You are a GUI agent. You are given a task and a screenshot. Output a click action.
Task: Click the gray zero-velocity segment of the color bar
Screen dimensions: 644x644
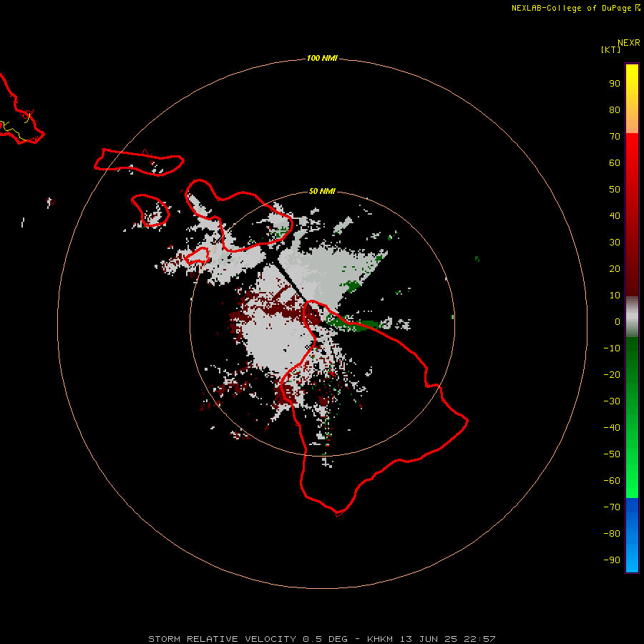coord(632,317)
